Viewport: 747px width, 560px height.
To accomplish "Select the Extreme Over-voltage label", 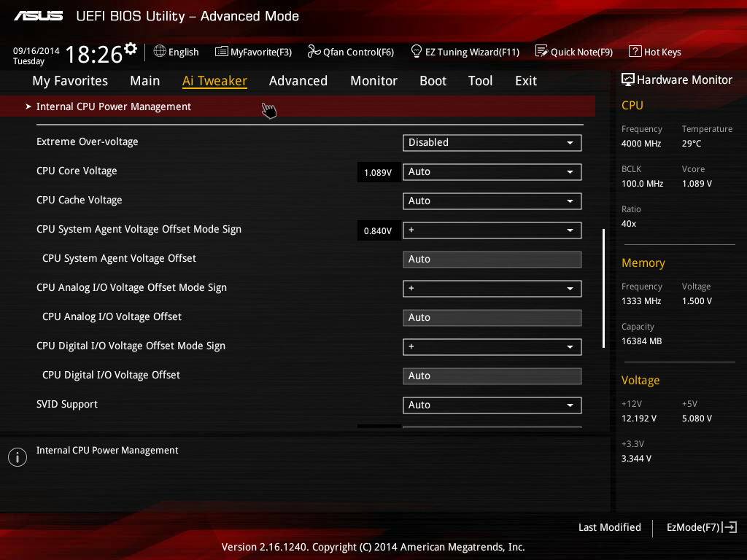I will (88, 142).
